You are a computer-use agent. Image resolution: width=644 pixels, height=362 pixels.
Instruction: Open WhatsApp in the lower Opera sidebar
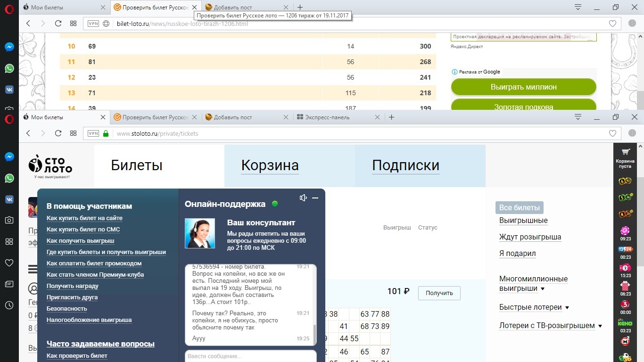coord(9,178)
